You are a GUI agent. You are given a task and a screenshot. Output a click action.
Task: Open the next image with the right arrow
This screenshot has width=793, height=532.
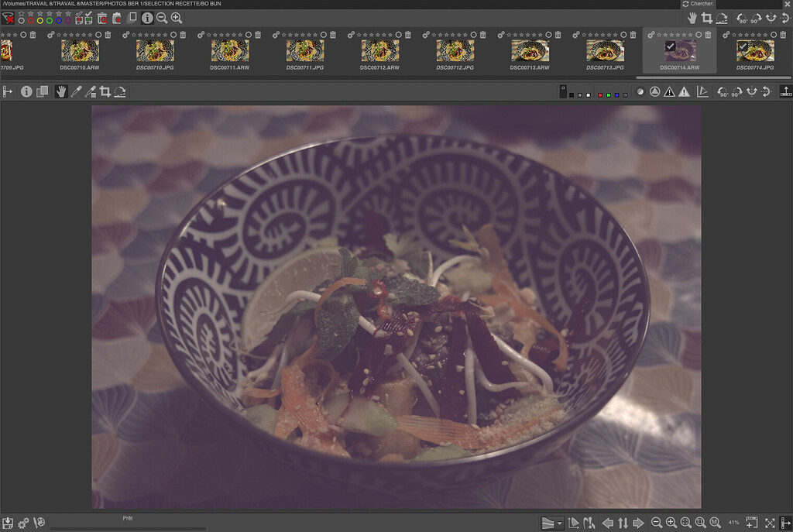[x=638, y=523]
